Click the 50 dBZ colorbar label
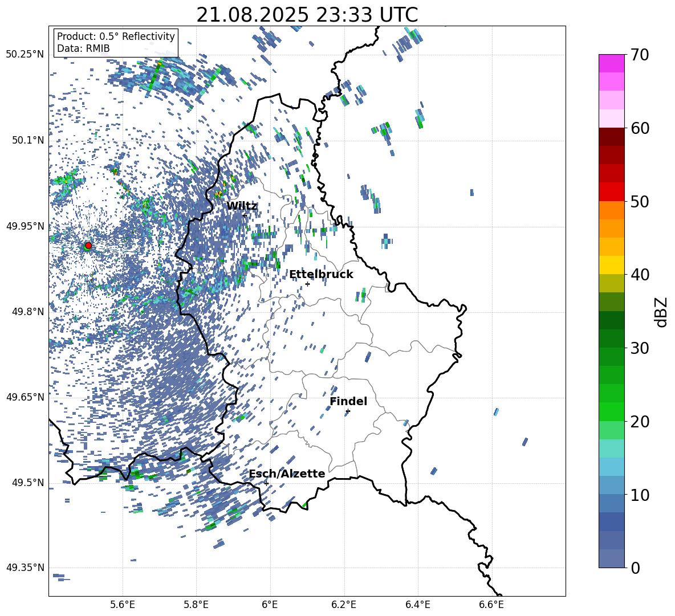 (639, 202)
